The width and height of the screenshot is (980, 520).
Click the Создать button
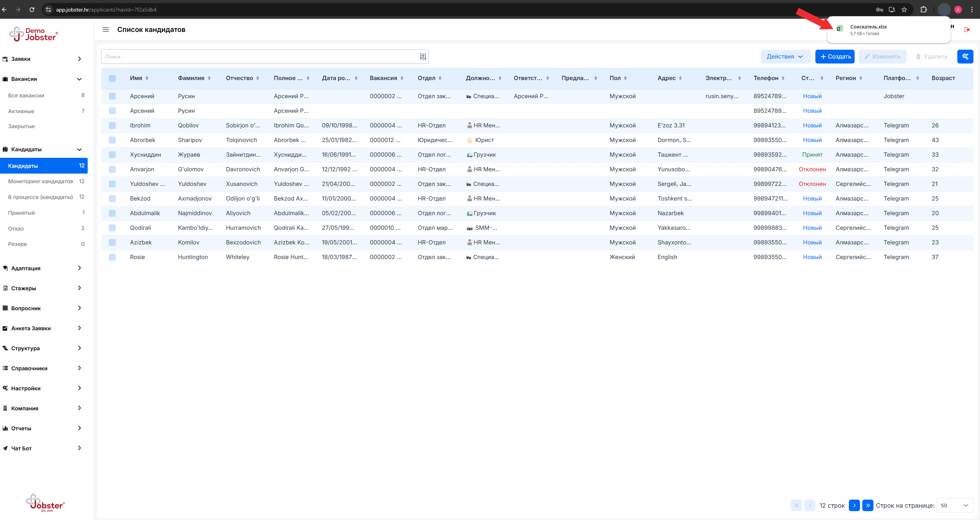point(835,57)
